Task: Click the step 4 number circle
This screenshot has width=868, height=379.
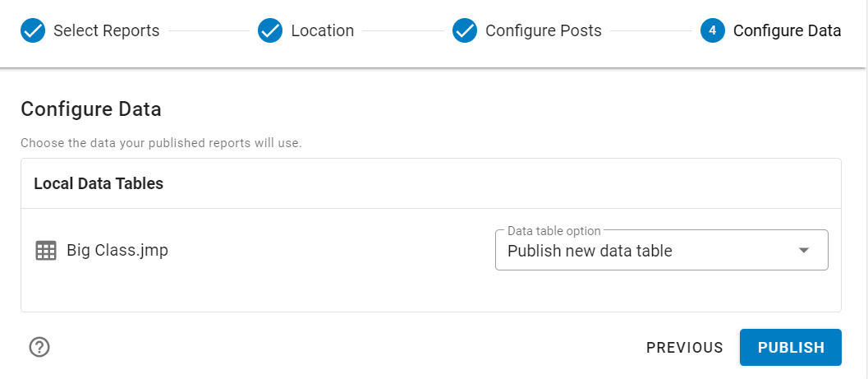Action: [x=713, y=31]
